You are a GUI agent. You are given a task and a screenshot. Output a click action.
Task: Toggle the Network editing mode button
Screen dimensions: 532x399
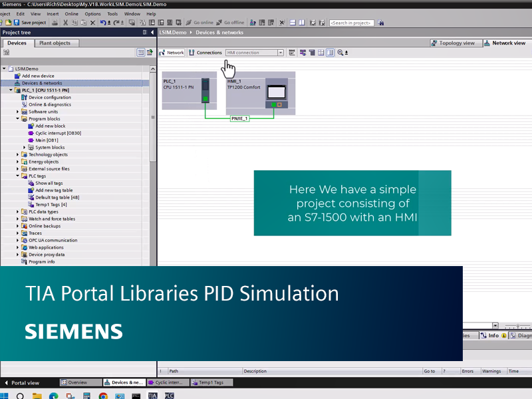point(172,53)
